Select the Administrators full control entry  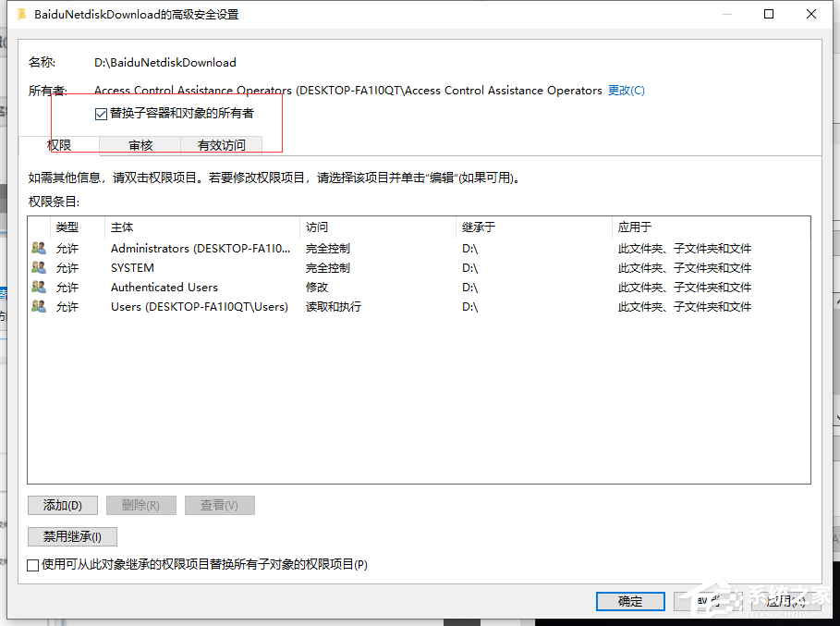[277, 248]
